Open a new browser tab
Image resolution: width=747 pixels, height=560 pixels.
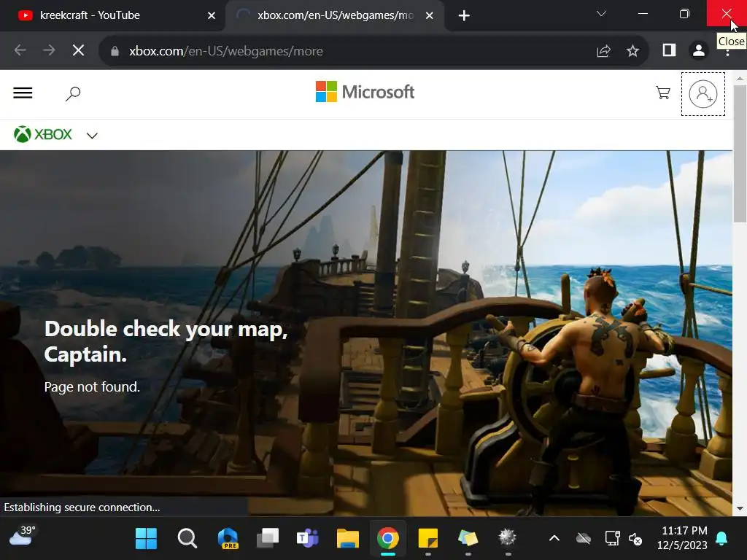pyautogui.click(x=464, y=16)
